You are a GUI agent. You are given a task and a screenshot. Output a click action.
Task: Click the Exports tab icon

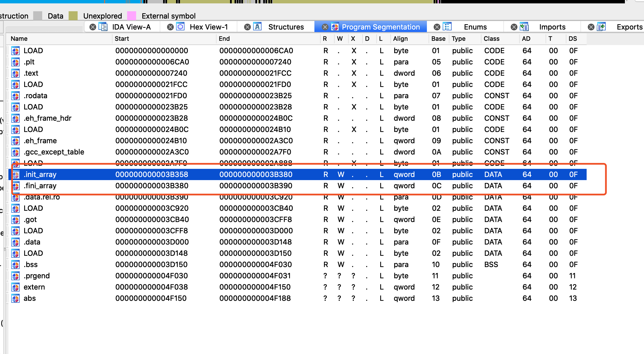[601, 27]
